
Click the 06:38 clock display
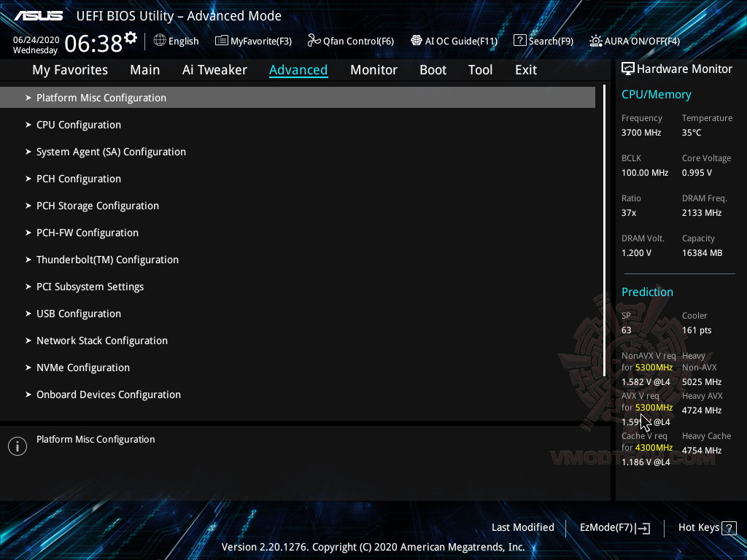[x=93, y=44]
